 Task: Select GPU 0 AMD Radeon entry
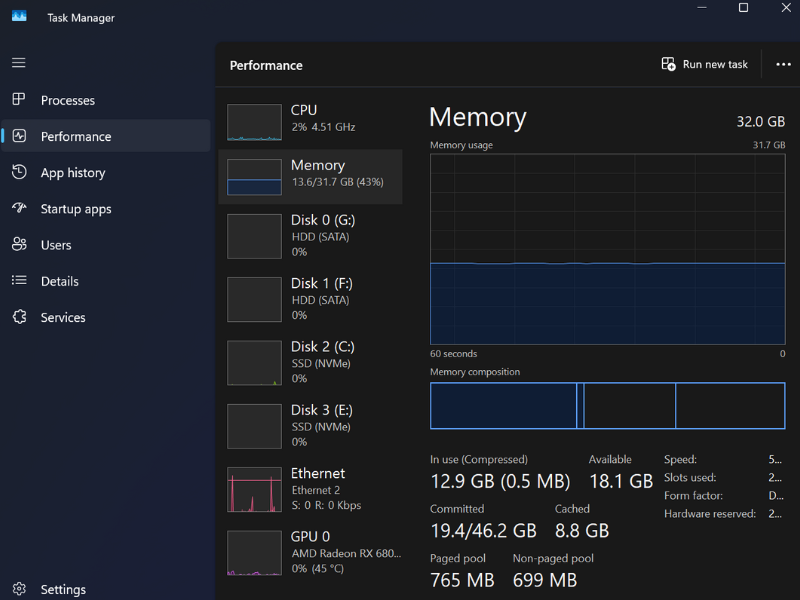point(310,551)
